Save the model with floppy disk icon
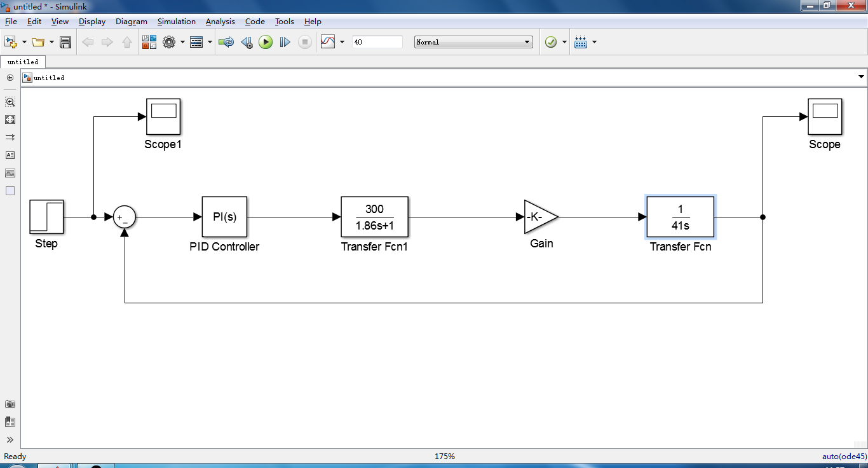The image size is (868, 468). click(65, 43)
